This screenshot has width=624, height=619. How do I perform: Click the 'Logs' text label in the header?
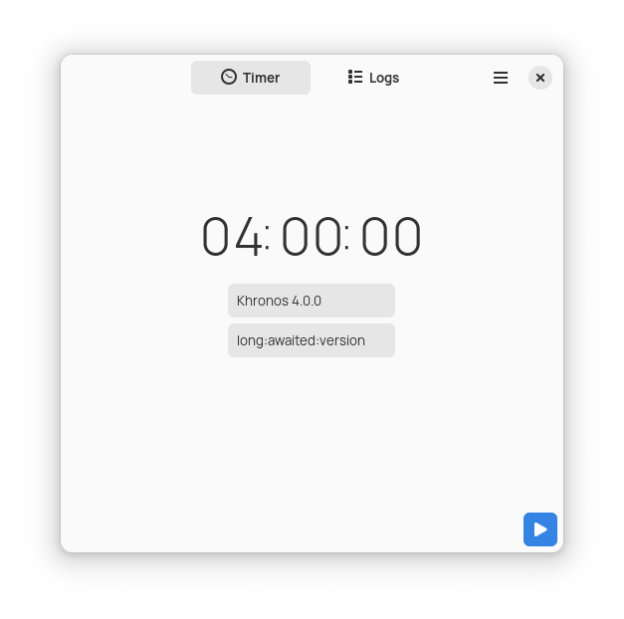pos(384,78)
